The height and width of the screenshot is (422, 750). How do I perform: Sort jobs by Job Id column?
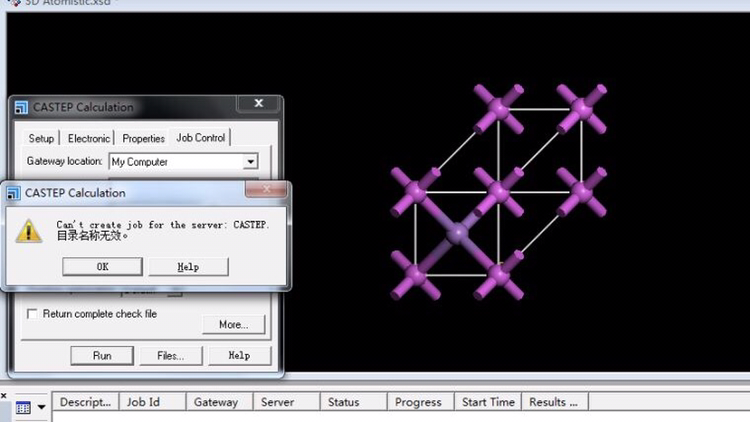(152, 402)
